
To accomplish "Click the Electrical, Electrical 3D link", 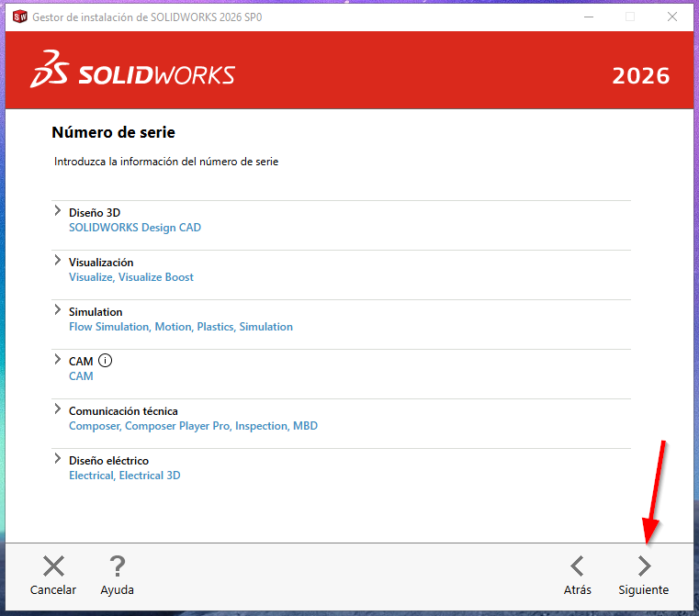I will point(124,476).
